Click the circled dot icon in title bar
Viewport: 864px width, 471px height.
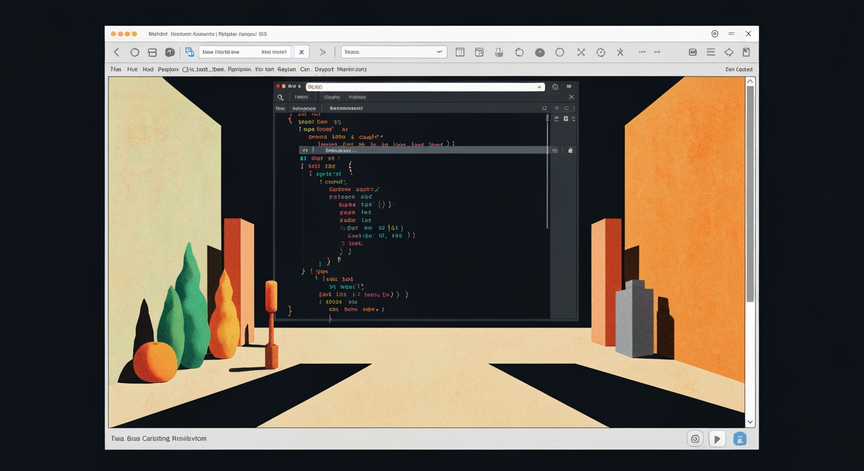click(715, 34)
